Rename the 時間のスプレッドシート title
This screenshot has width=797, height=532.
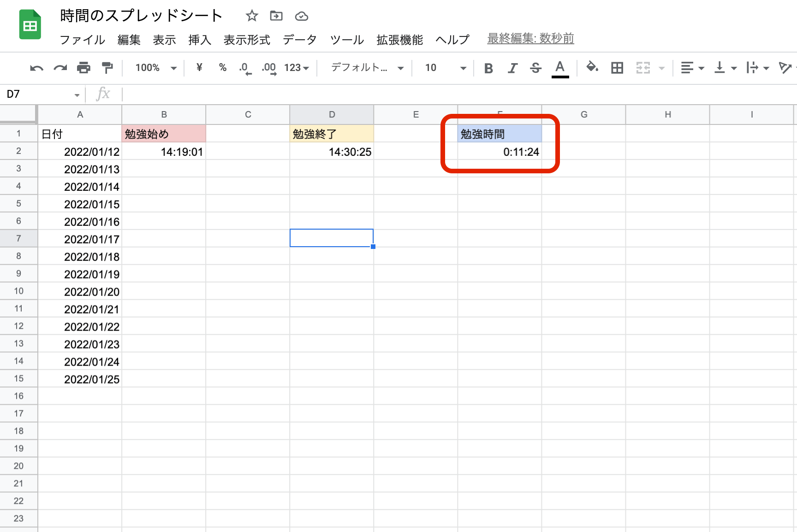141,16
